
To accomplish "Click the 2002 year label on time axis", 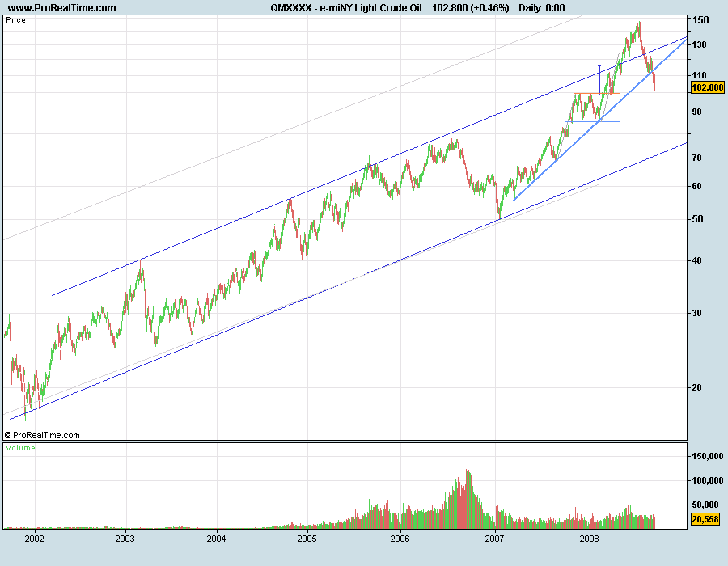I will point(34,539).
